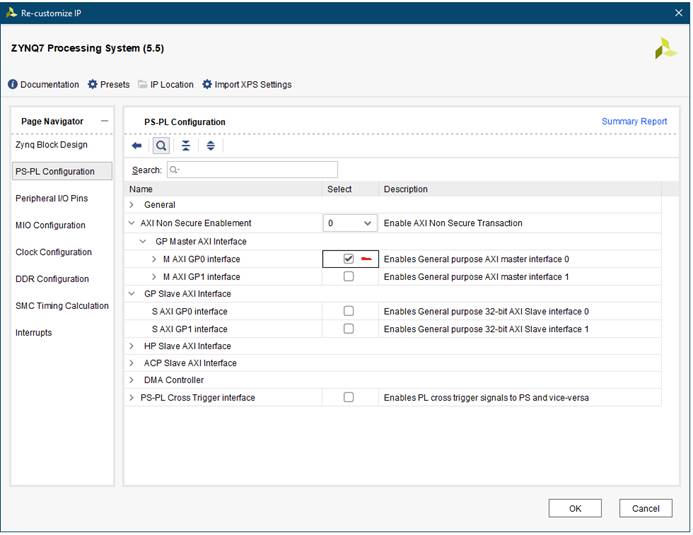Expand the DMA Controller tree row
This screenshot has width=693, height=535.
(132, 380)
